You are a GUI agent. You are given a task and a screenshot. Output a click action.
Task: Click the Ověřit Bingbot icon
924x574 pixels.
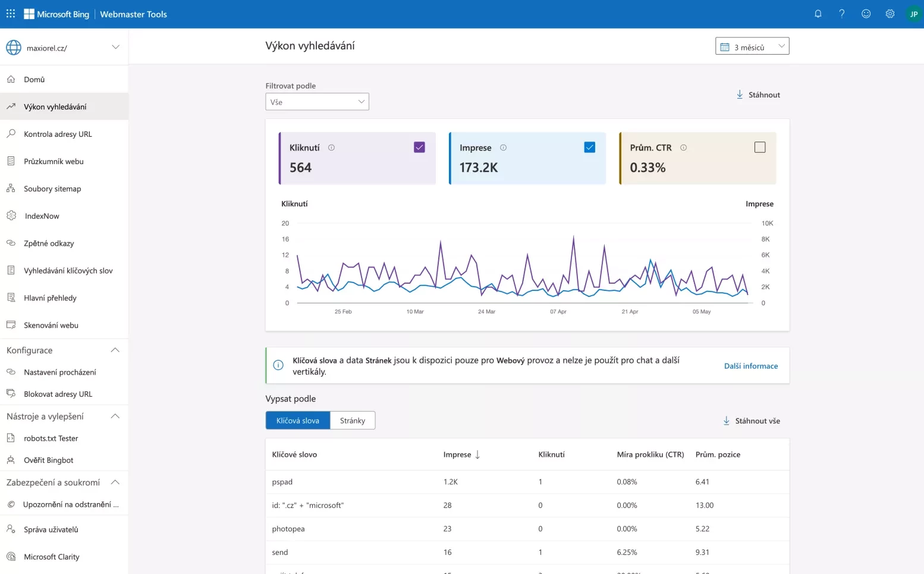(11, 460)
